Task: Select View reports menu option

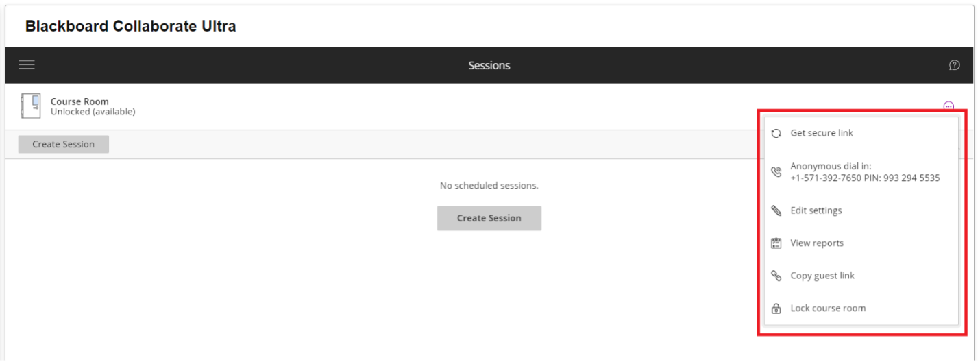Action: pyautogui.click(x=861, y=243)
